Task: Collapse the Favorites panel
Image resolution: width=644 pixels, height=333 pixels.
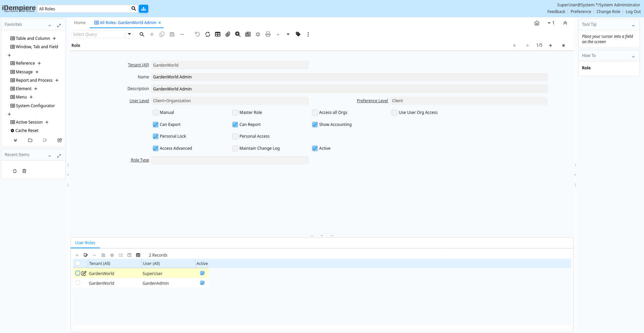Action: (50, 25)
